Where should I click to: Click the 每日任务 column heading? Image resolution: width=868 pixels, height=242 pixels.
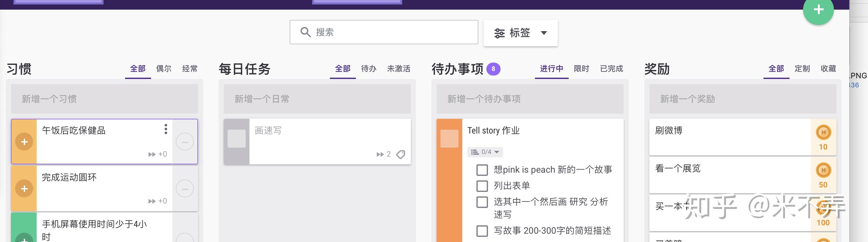click(245, 69)
